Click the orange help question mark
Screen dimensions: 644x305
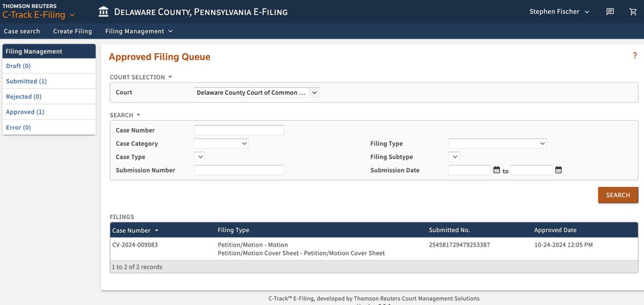click(x=635, y=56)
